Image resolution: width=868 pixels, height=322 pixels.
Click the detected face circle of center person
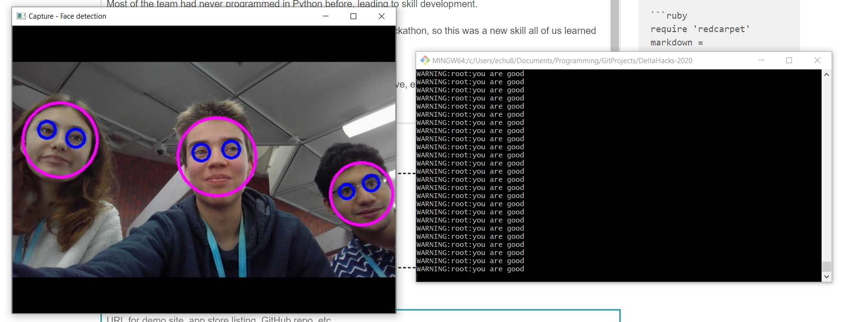pyautogui.click(x=217, y=156)
